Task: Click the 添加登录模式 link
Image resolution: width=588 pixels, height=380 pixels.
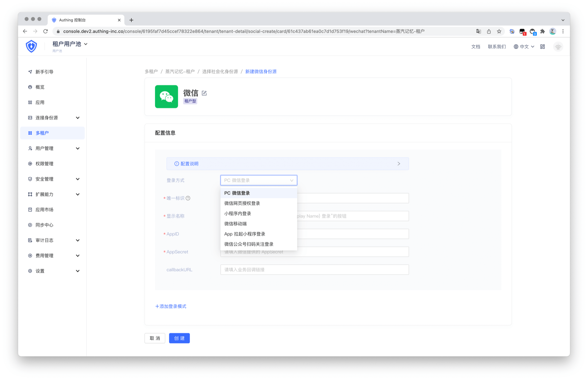Action: [171, 306]
